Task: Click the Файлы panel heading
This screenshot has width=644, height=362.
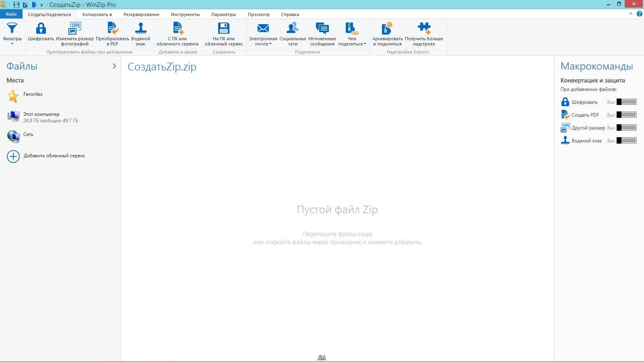Action: (22, 66)
